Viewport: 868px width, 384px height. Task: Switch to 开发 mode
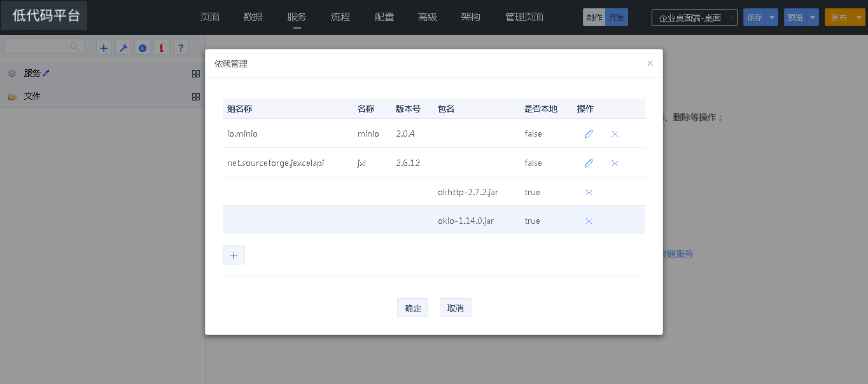pos(616,18)
